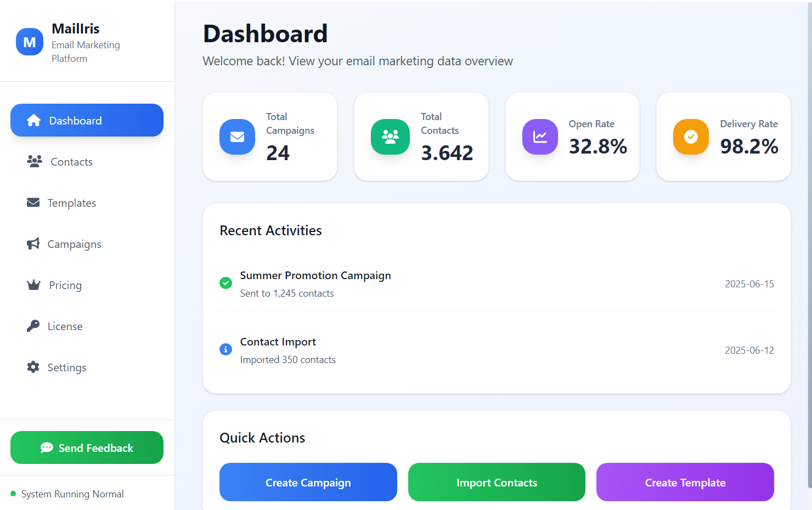Viewport: 812px width, 510px height.
Task: Open the Templates section
Action: point(87,202)
